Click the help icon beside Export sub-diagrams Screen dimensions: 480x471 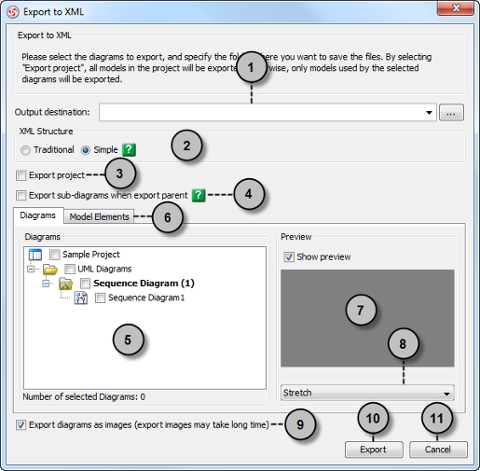pyautogui.click(x=198, y=195)
